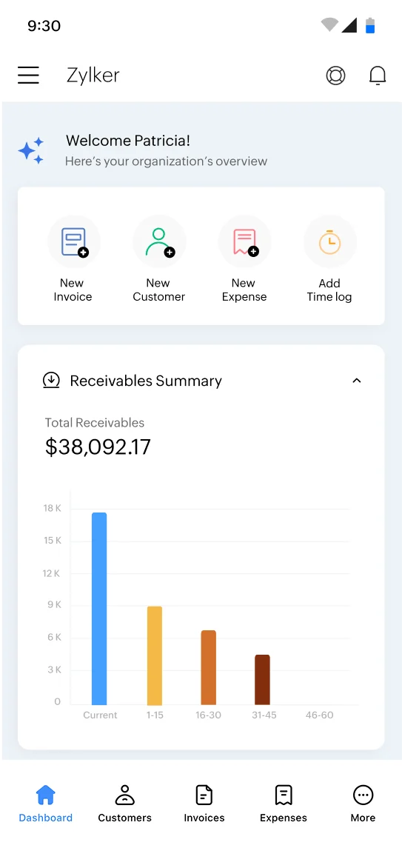Click the Welcome Patricia! greeting
Viewport: 402px width, 868px height.
tap(128, 141)
